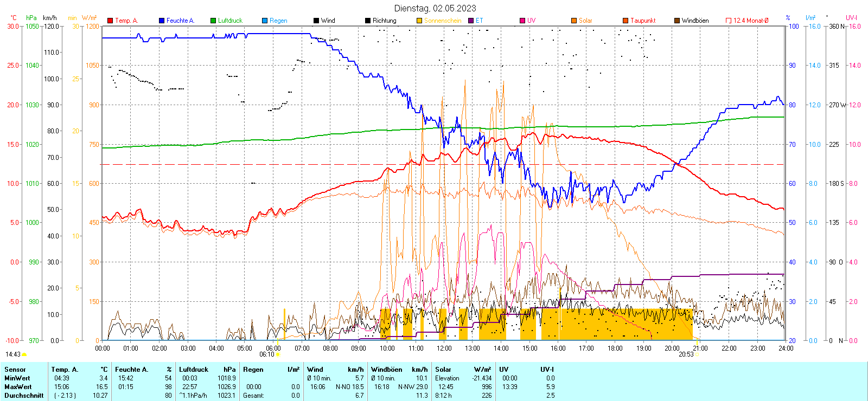Click the orange Solar legend square
The width and height of the screenshot is (868, 401).
point(574,21)
